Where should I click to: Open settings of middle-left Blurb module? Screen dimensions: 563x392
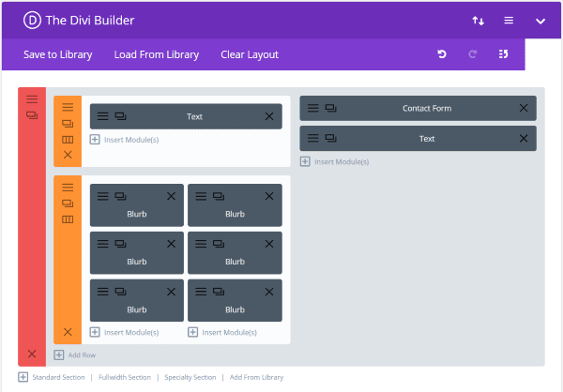coord(102,244)
